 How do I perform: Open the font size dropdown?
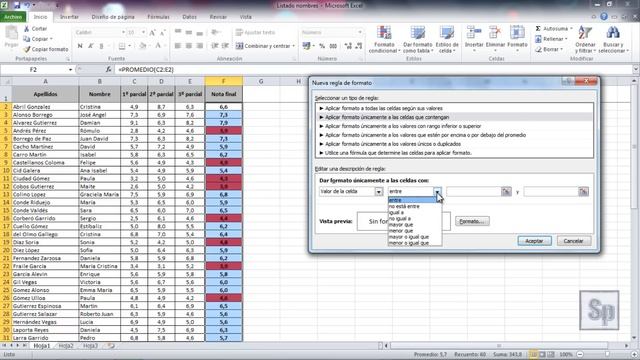coord(143,32)
